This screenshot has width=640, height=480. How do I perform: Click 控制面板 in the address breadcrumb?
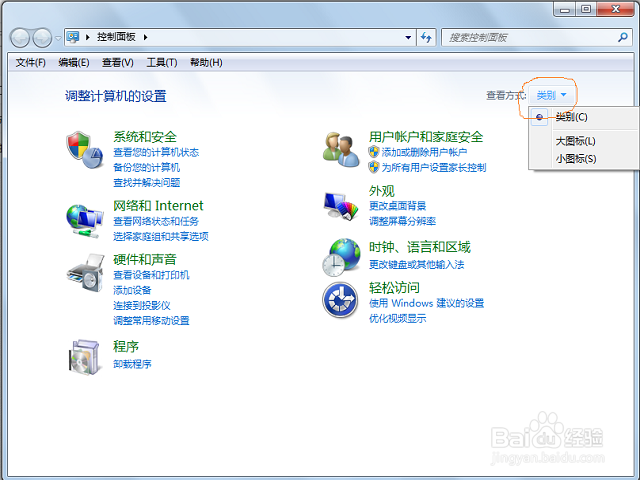tap(116, 37)
